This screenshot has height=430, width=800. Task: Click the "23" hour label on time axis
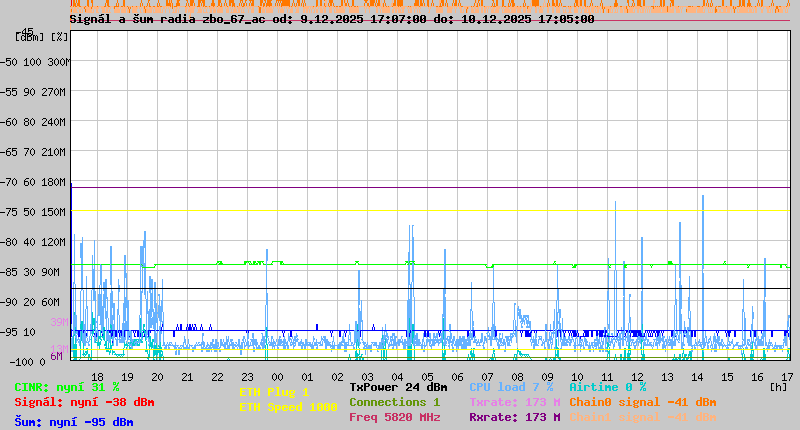coord(247,377)
